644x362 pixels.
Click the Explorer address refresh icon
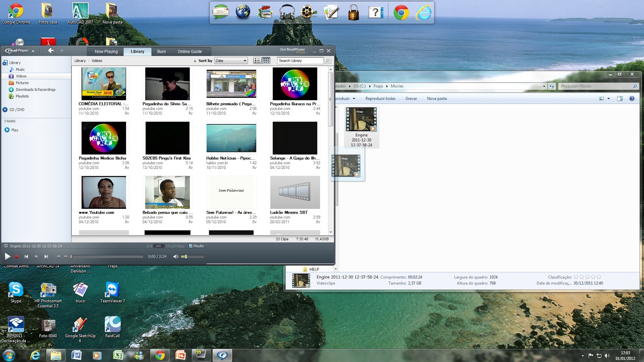(552, 86)
